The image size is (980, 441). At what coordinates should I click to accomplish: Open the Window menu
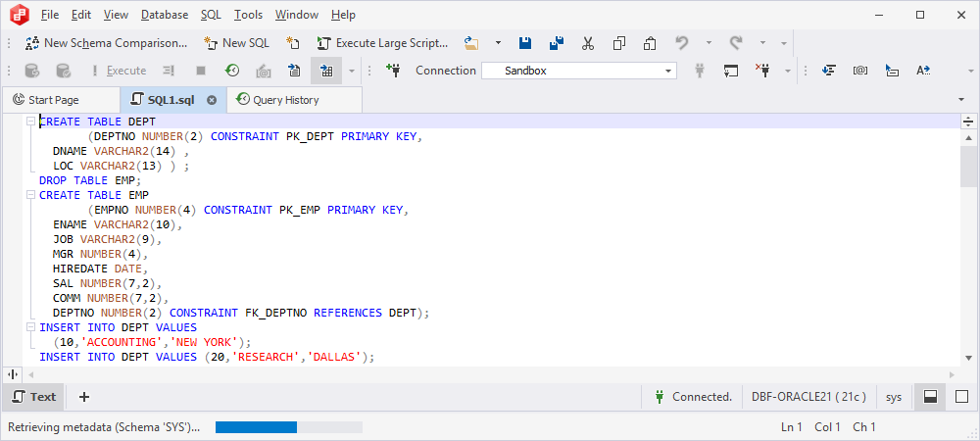pos(296,15)
